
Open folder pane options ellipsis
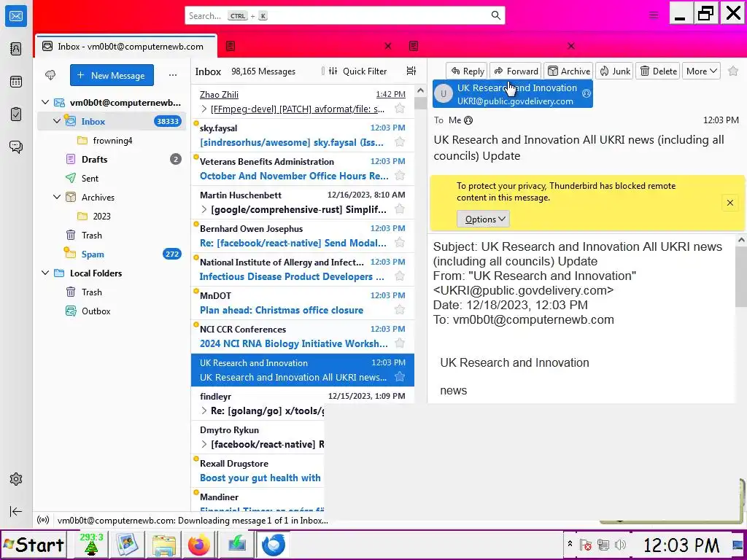click(172, 75)
